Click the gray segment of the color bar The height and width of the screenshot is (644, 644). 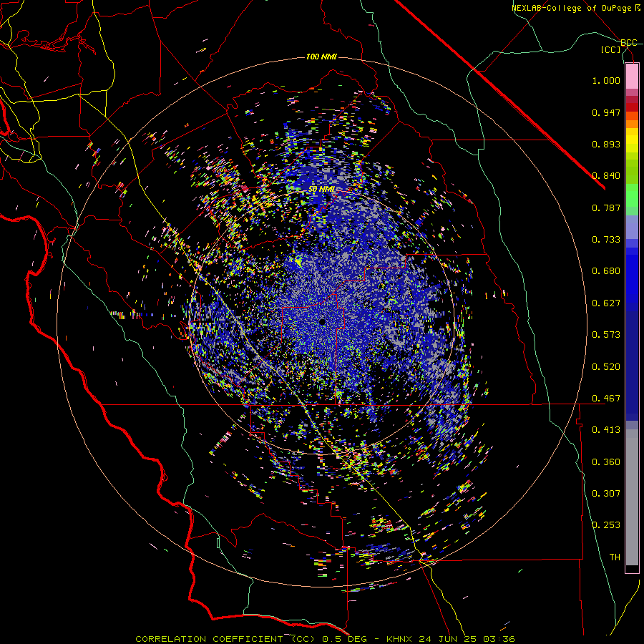pyautogui.click(x=632, y=497)
